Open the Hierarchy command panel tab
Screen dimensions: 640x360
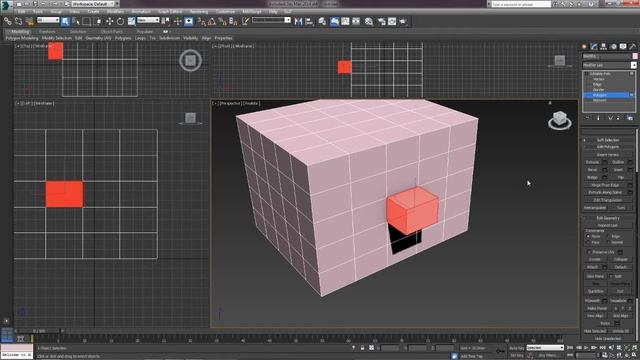(604, 47)
